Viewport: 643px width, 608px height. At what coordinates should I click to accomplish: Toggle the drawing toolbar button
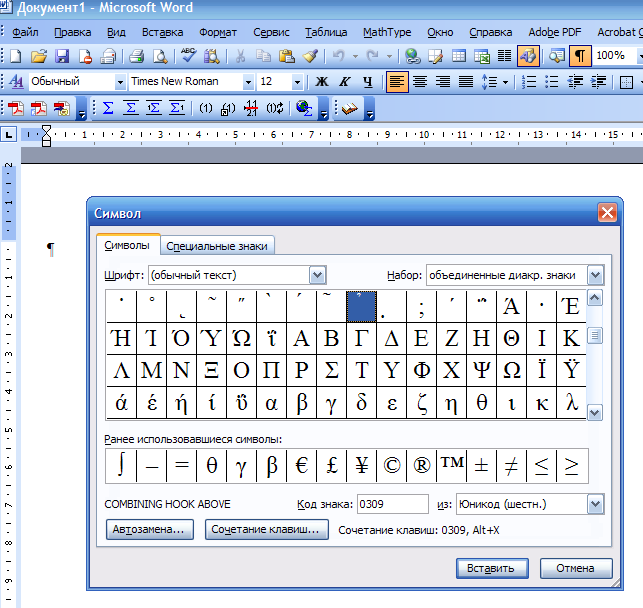(528, 56)
